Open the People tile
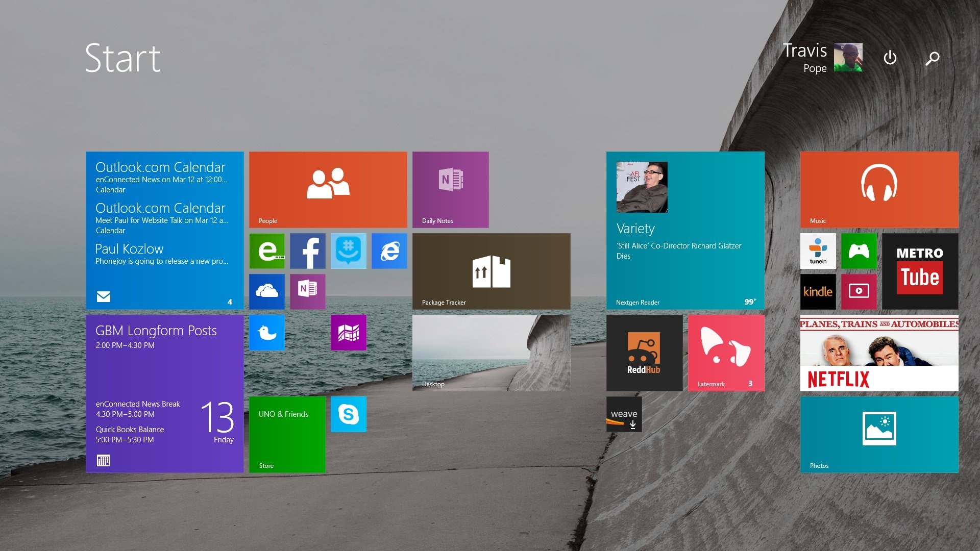Screen dimensions: 980x551 [328, 189]
